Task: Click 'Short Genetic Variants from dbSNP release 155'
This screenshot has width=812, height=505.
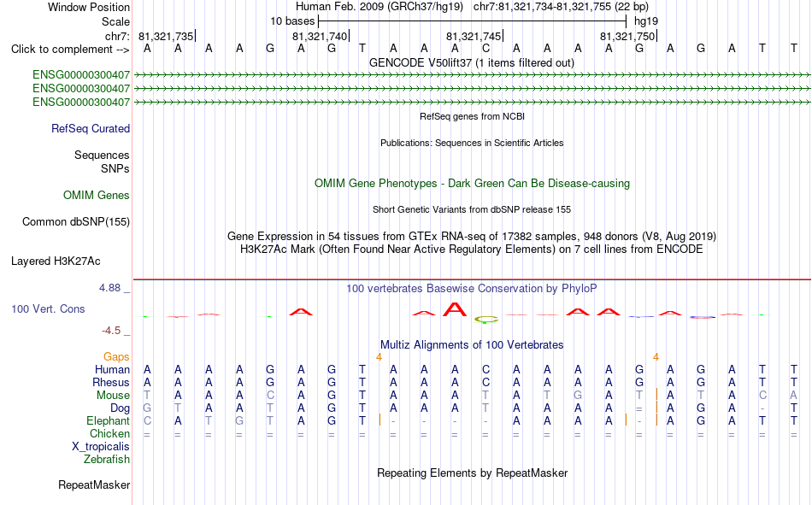Action: [472, 209]
